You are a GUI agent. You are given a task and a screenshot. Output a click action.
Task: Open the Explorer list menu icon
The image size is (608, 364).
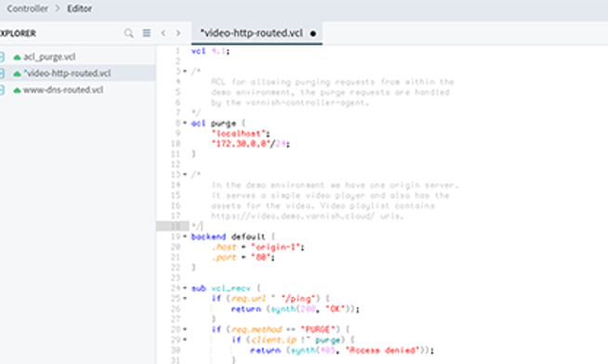tap(147, 33)
